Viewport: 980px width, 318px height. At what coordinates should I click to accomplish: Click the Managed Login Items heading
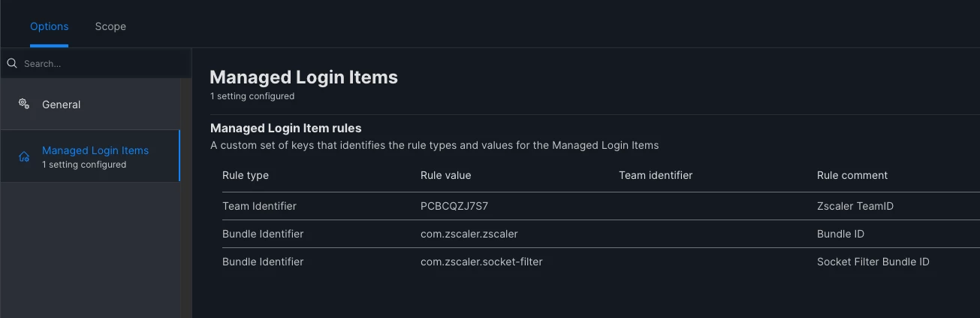[303, 77]
